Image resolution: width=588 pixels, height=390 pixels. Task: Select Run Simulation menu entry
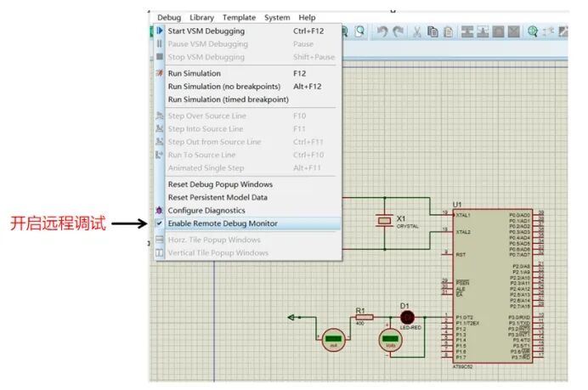247,74
